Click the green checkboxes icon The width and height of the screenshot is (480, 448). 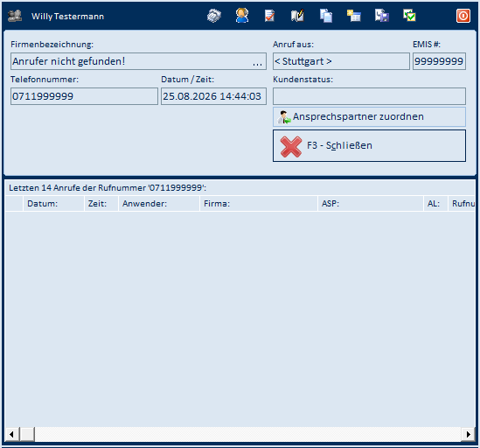(409, 16)
